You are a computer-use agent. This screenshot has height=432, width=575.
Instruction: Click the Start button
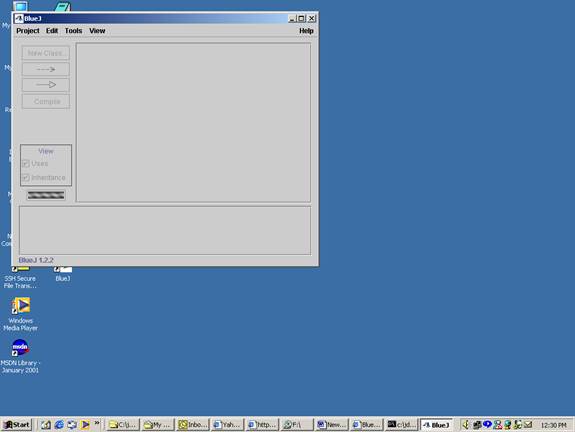coord(17,425)
